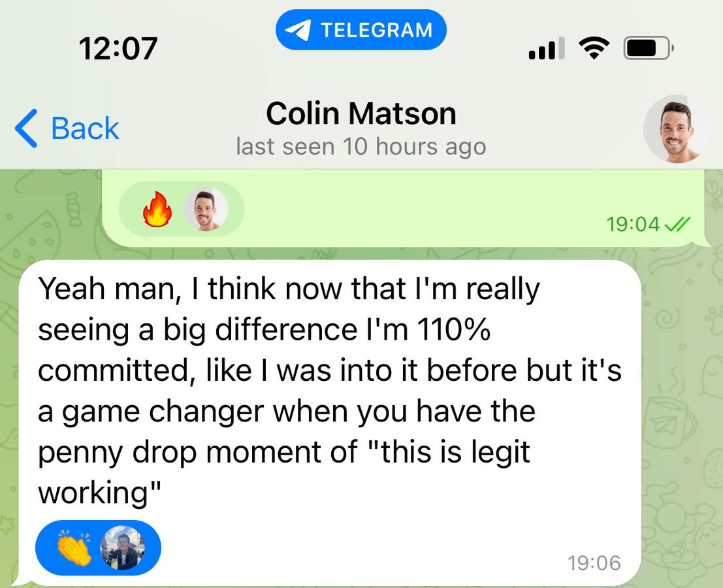Tap the clapping hands emoji

pyautogui.click(x=74, y=548)
